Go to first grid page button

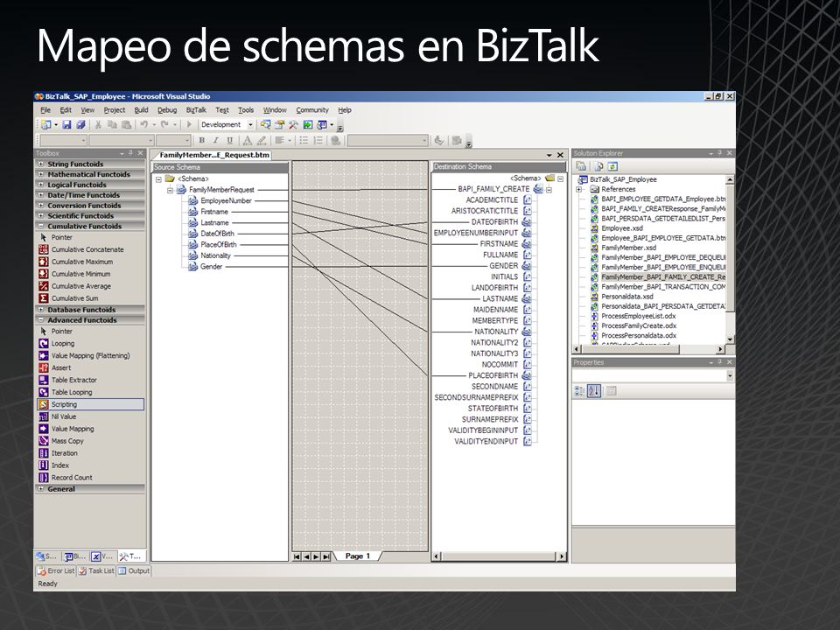(297, 556)
